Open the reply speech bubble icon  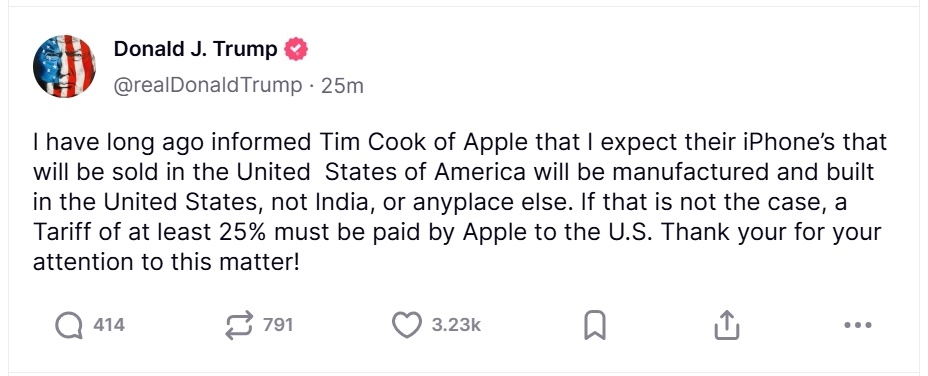click(69, 325)
